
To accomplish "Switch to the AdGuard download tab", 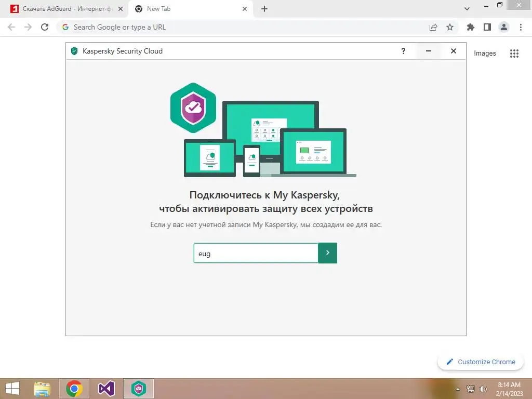I will tap(67, 9).
